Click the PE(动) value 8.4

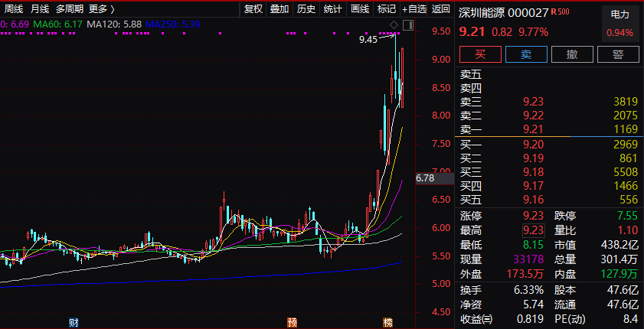[630, 319]
